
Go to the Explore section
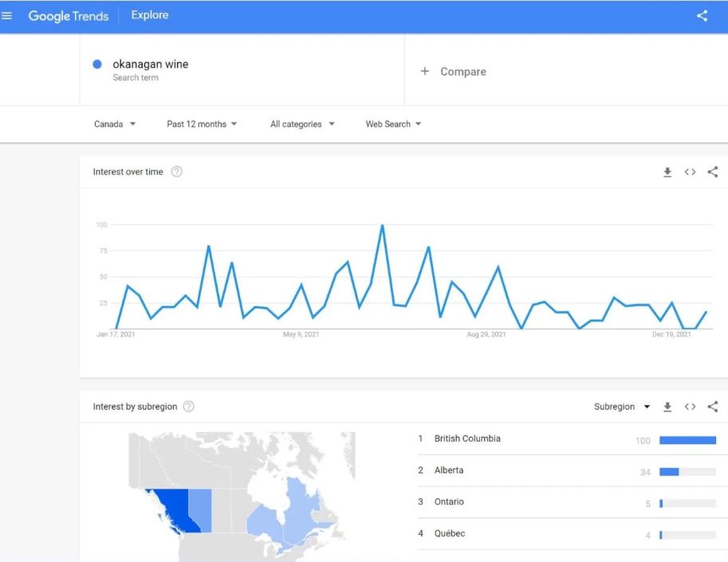pos(150,16)
